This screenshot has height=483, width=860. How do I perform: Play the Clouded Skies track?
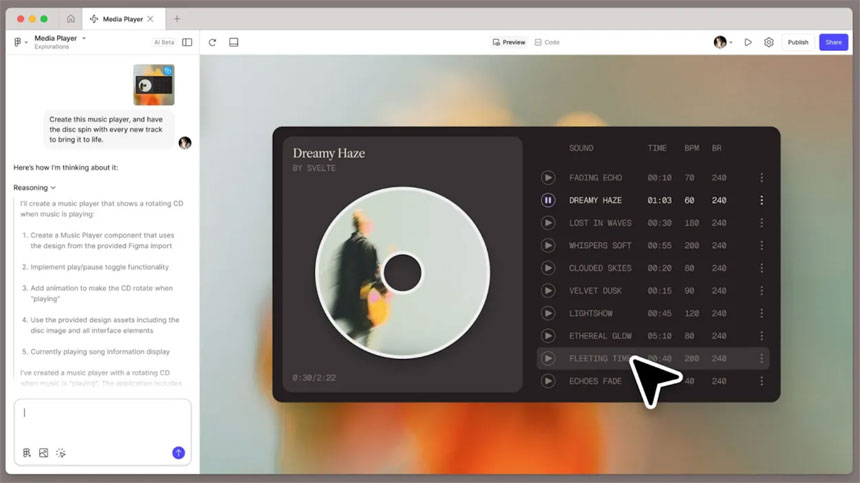tap(547, 268)
